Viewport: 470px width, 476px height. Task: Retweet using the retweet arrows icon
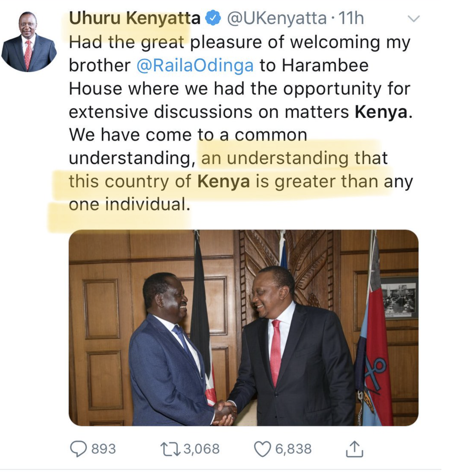170,449
